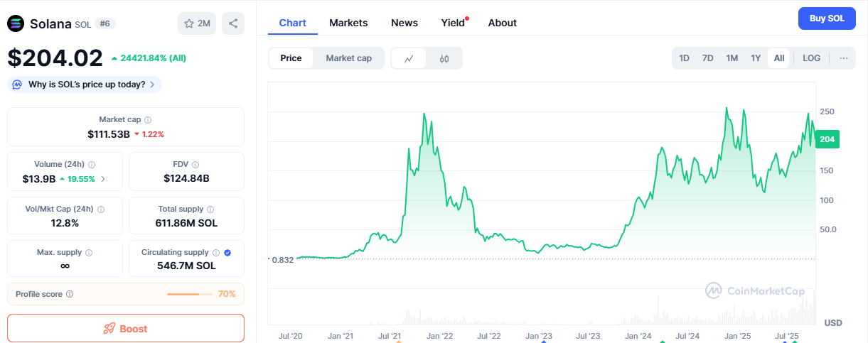The height and width of the screenshot is (343, 868).
Task: Toggle the LOG scale option
Action: (811, 58)
